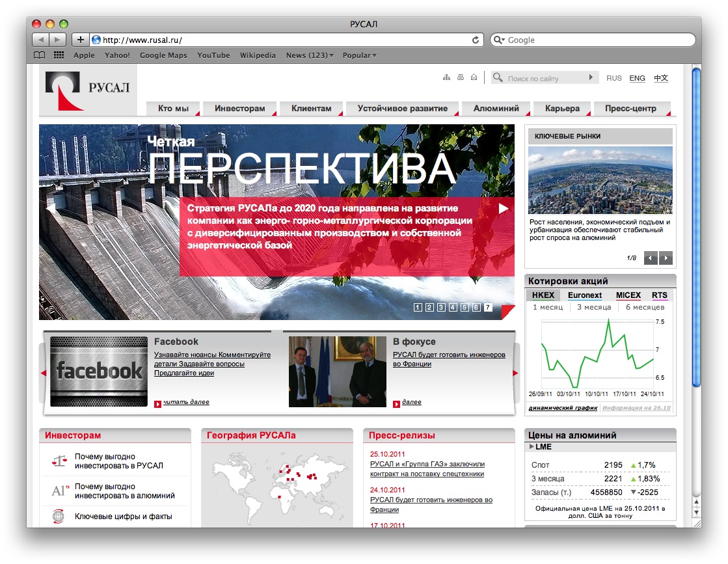Switch site language to ENG
This screenshot has width=728, height=564.
(637, 78)
